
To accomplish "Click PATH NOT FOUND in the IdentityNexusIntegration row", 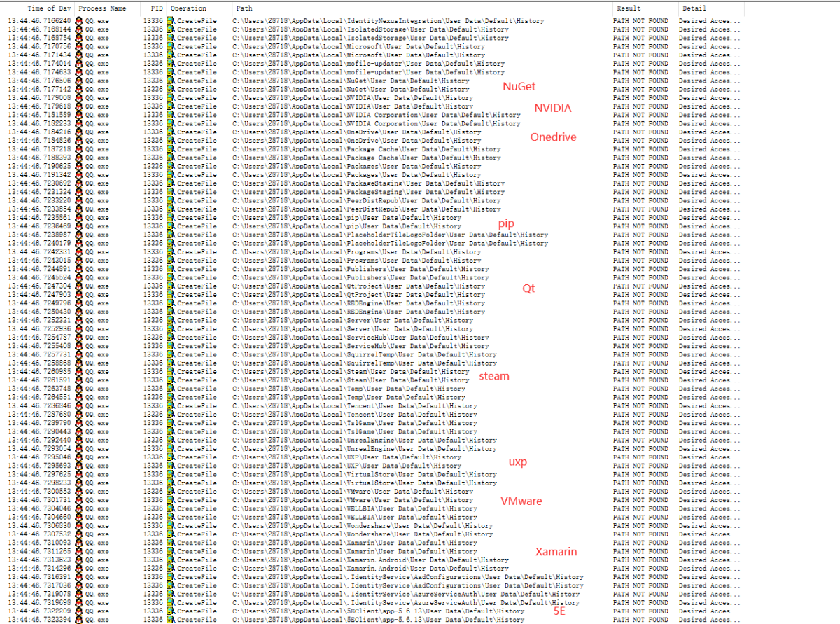I will click(x=640, y=21).
